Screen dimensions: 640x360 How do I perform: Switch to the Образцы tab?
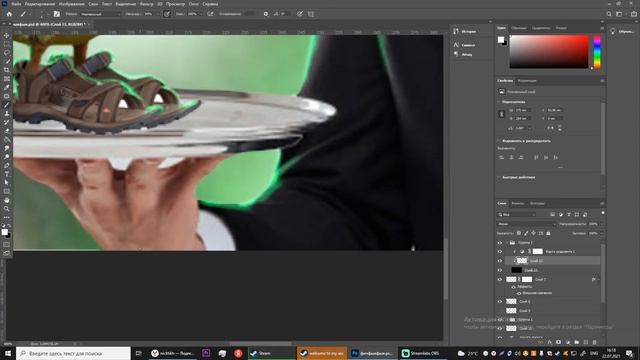pos(518,28)
